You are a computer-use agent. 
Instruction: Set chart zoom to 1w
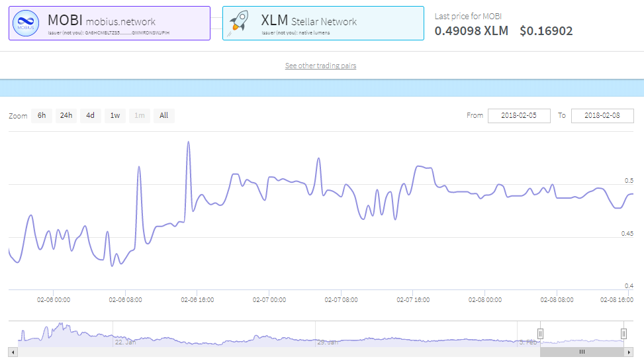115,115
